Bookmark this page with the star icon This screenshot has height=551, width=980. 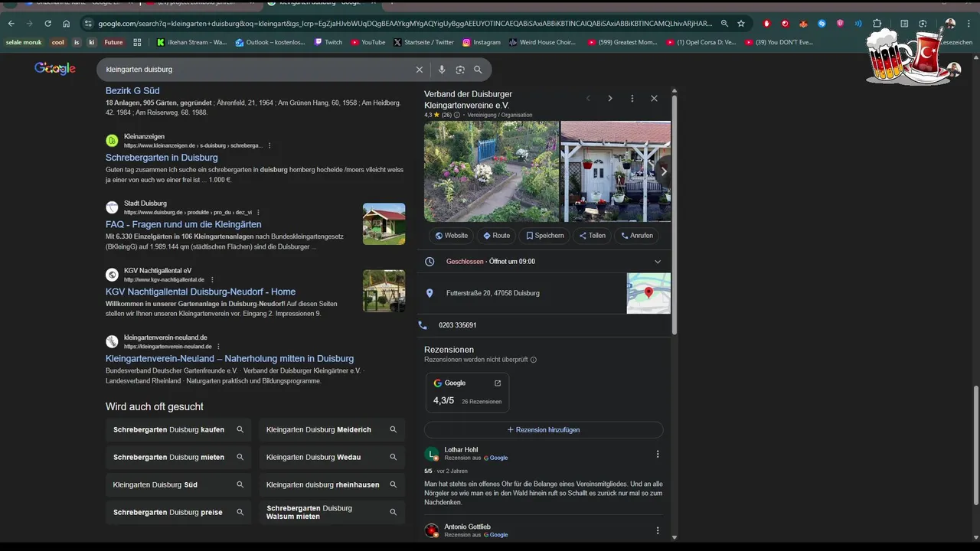pyautogui.click(x=741, y=24)
